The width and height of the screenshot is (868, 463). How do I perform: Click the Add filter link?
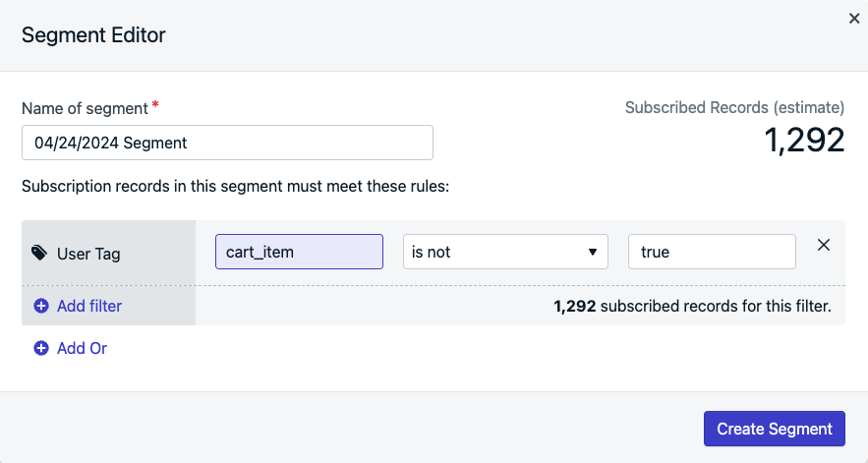[89, 306]
